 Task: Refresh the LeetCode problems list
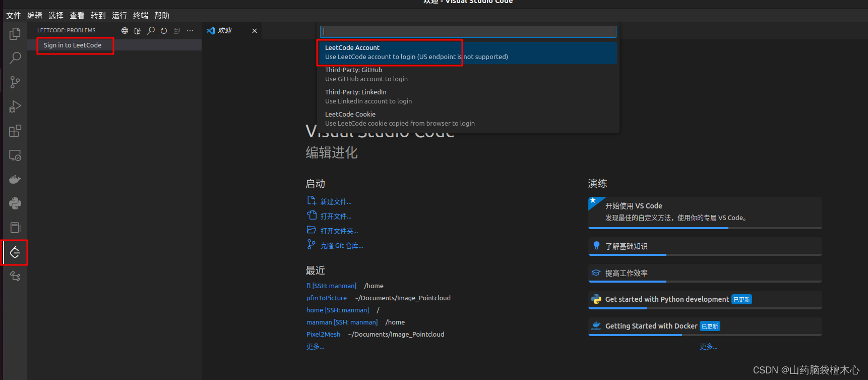click(164, 31)
